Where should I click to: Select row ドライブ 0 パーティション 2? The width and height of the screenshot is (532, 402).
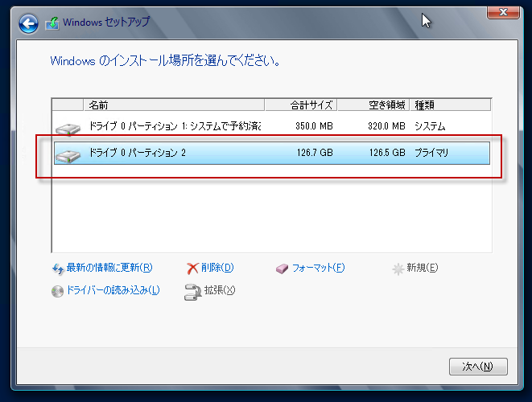point(272,154)
